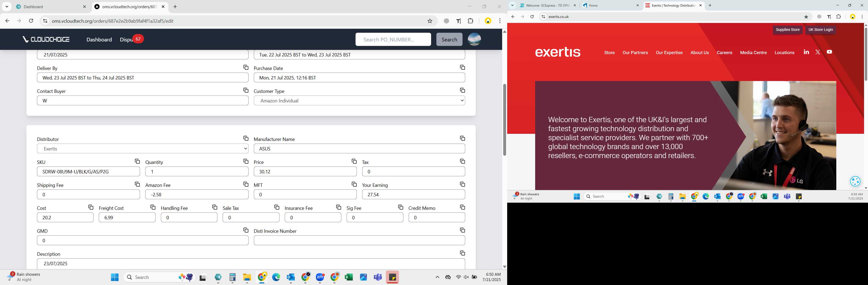Screen dimensions: 868x285
Task: Copy the Purchase Date value
Action: [x=462, y=68]
